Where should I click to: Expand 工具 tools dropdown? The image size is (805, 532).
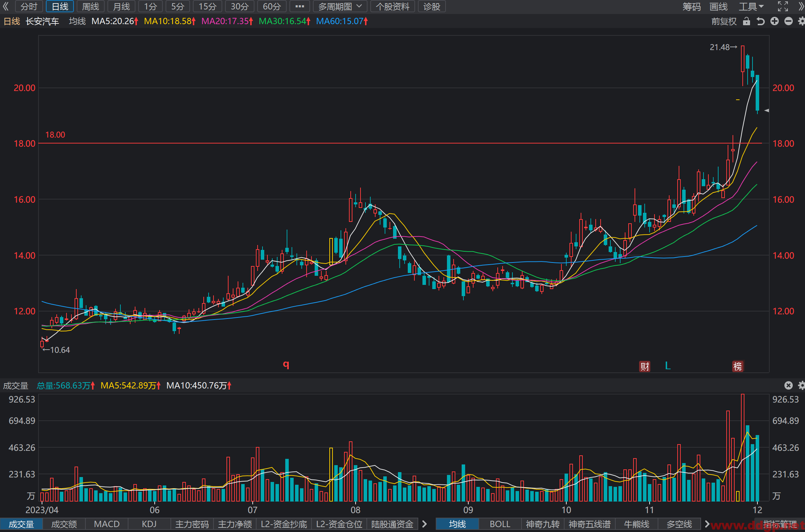tap(751, 7)
